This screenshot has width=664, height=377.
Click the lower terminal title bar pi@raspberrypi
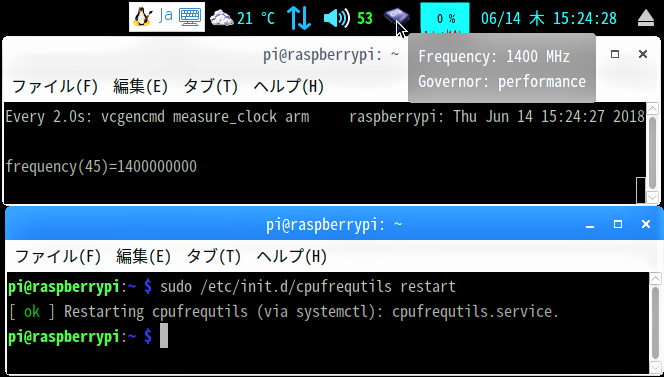click(x=334, y=224)
